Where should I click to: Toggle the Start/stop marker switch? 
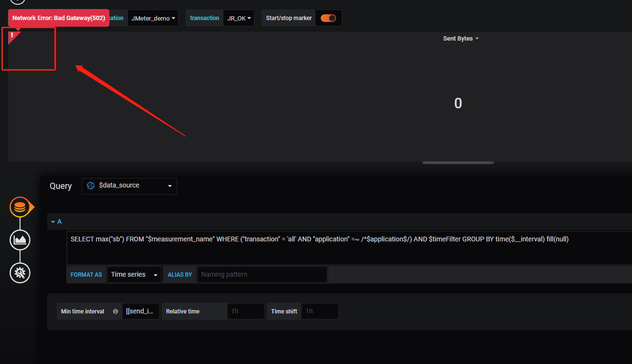(x=328, y=18)
